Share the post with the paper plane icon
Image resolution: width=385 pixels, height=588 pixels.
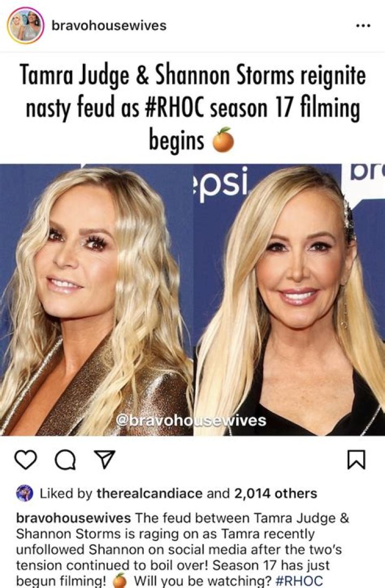click(x=104, y=459)
